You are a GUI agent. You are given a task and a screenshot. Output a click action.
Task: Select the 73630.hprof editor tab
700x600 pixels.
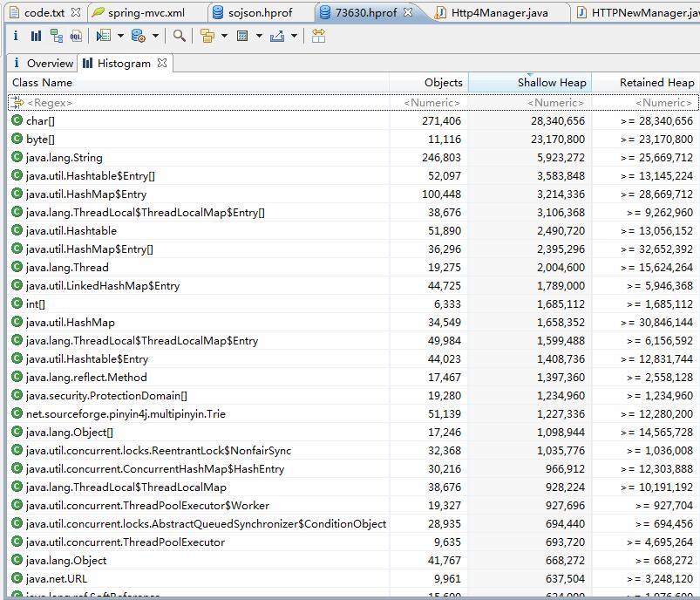click(x=365, y=12)
